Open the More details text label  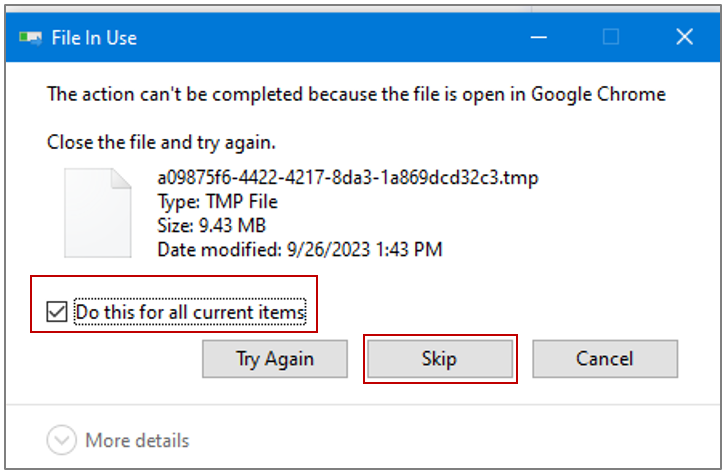click(x=137, y=440)
